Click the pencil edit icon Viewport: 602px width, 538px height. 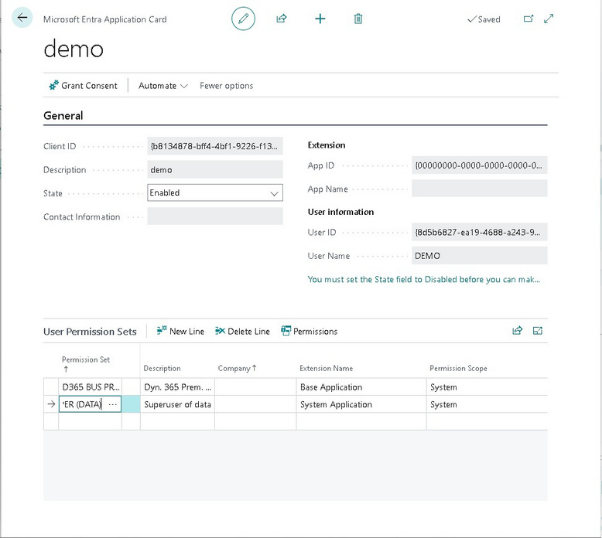pos(243,18)
